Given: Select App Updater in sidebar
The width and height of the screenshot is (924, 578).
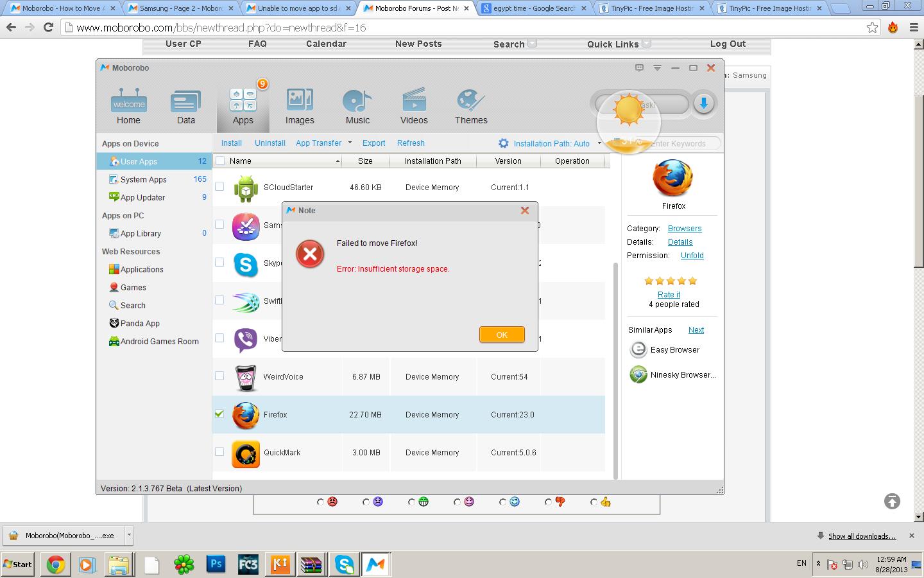Looking at the screenshot, I should (x=154, y=197).
